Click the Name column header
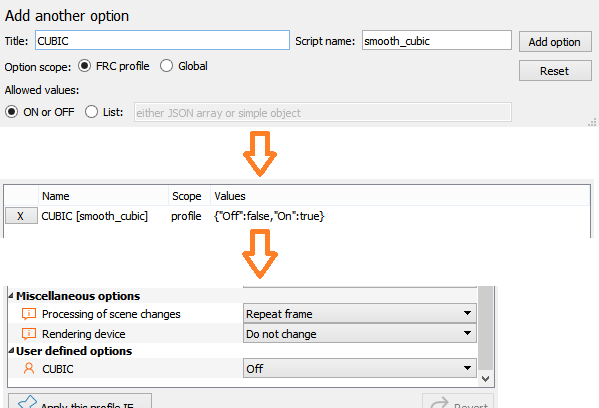 click(104, 196)
